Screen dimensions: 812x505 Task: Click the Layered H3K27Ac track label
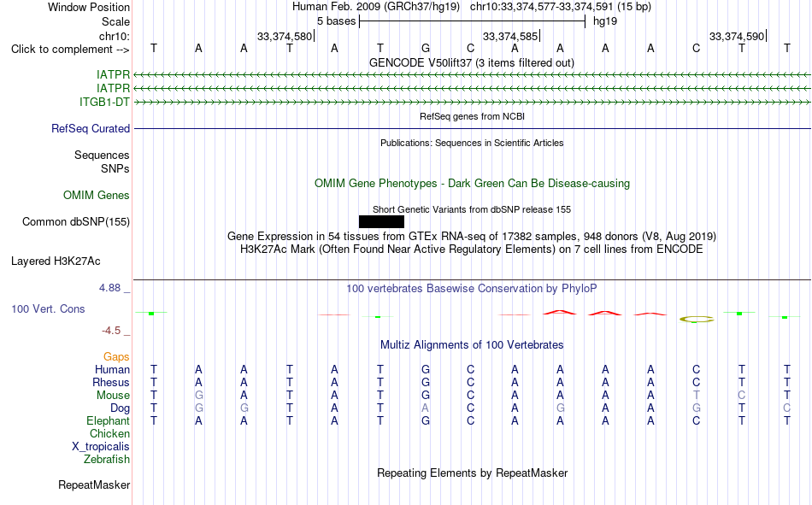click(56, 261)
